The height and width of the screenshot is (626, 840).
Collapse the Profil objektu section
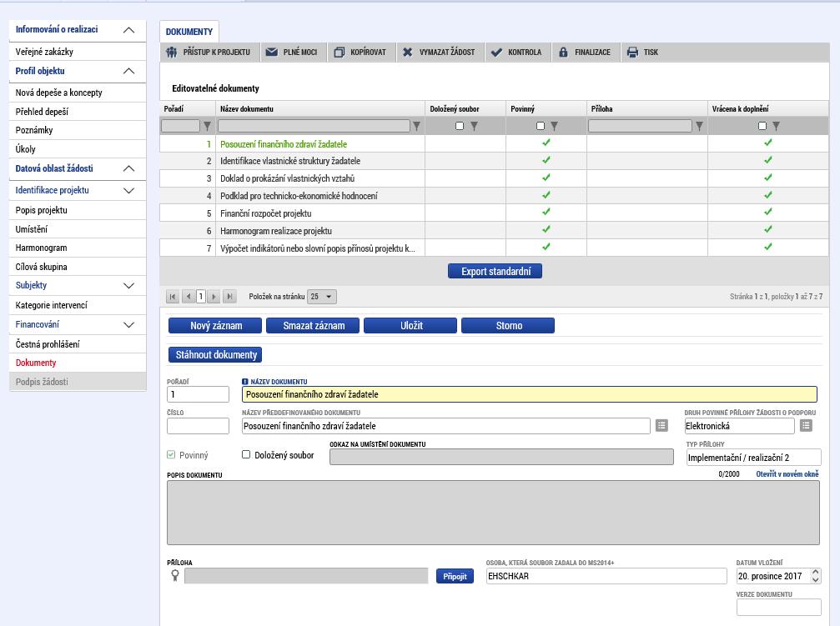128,71
